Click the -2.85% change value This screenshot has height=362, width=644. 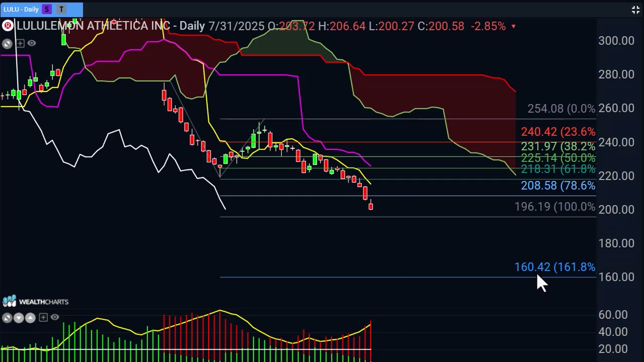(x=488, y=26)
